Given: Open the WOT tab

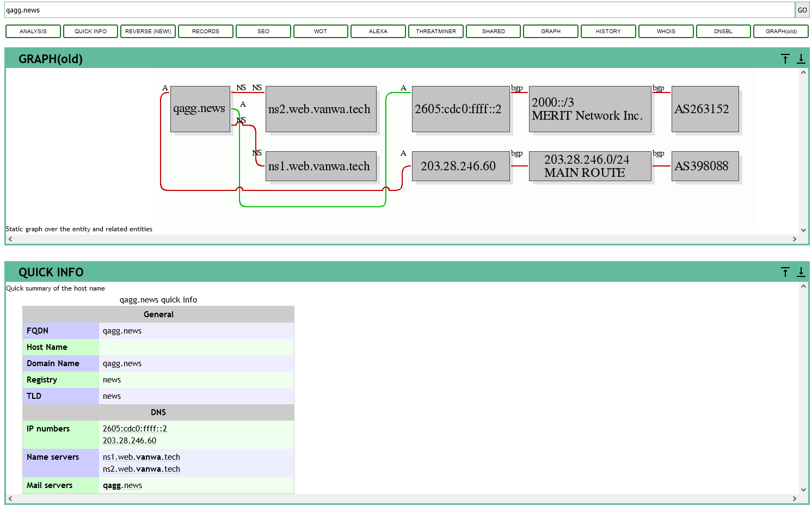Looking at the screenshot, I should [x=321, y=31].
